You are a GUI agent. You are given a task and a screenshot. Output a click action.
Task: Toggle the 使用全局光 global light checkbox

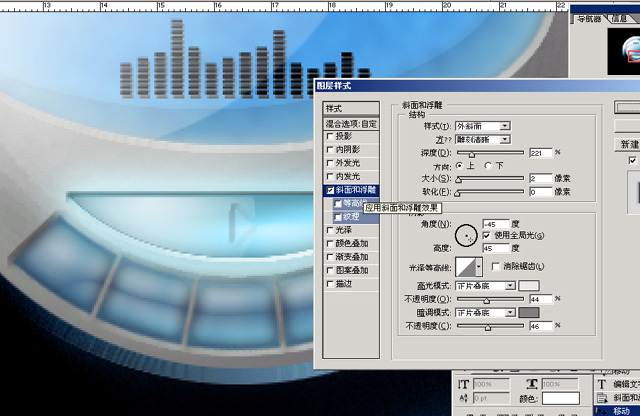[486, 236]
